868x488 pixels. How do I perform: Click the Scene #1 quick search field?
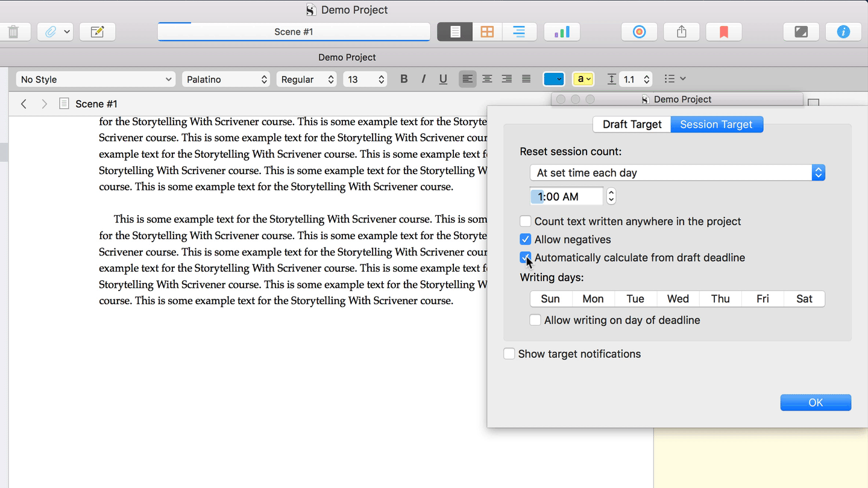pyautogui.click(x=294, y=32)
